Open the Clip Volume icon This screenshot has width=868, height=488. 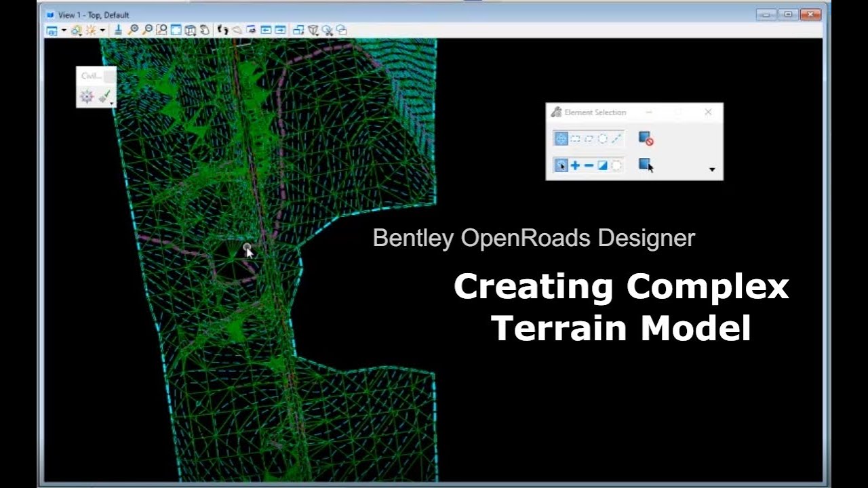pos(313,30)
